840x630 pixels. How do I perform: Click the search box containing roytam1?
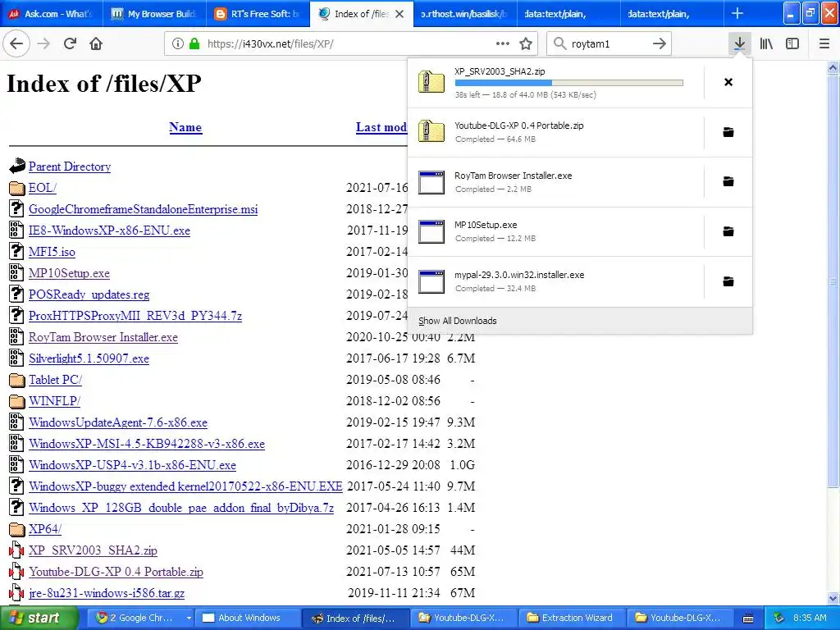coord(608,43)
